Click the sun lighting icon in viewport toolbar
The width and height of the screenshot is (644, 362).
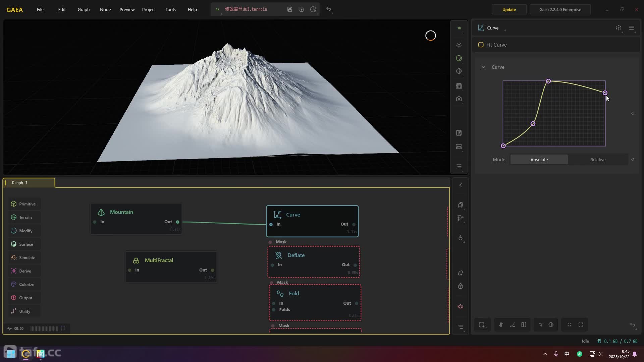click(x=459, y=45)
